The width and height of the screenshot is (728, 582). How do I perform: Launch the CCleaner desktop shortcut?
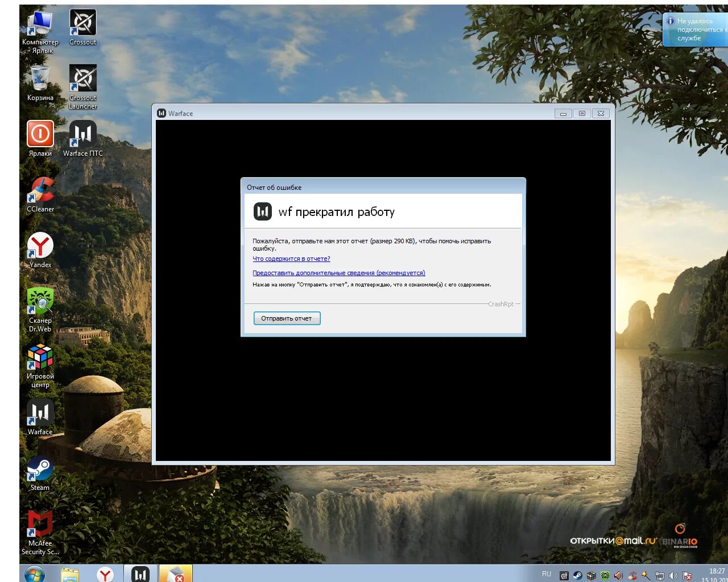(40, 194)
